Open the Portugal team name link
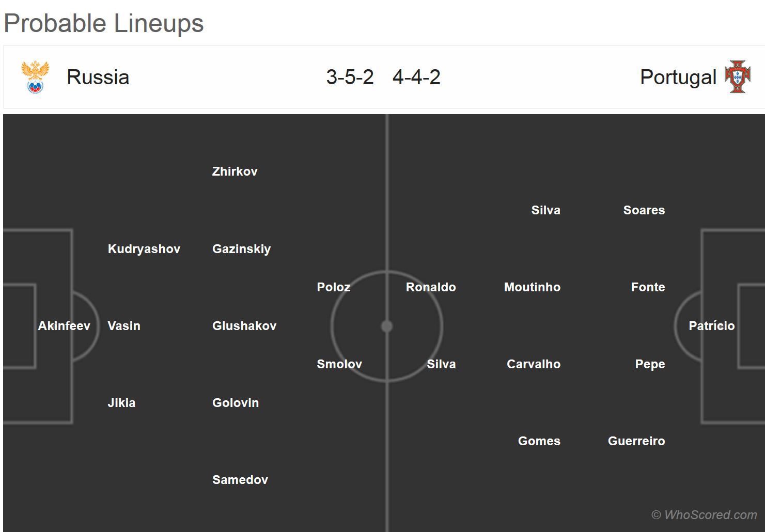765x532 pixels. (678, 77)
